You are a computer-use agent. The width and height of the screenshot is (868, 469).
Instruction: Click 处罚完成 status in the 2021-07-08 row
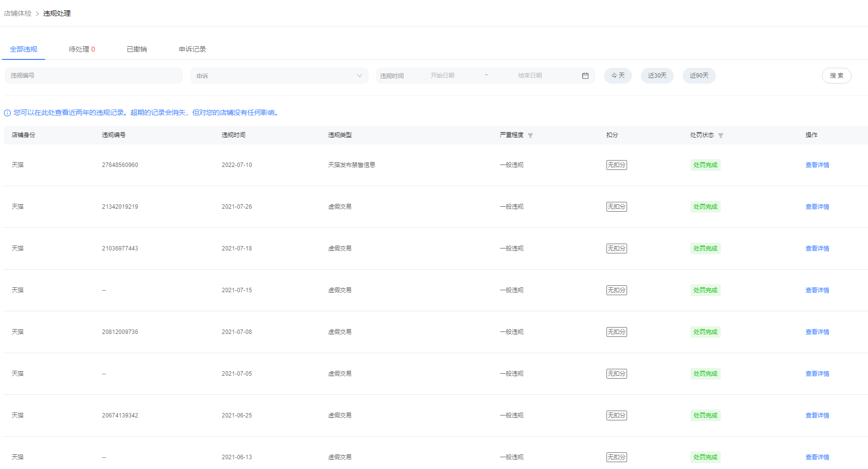tap(706, 332)
